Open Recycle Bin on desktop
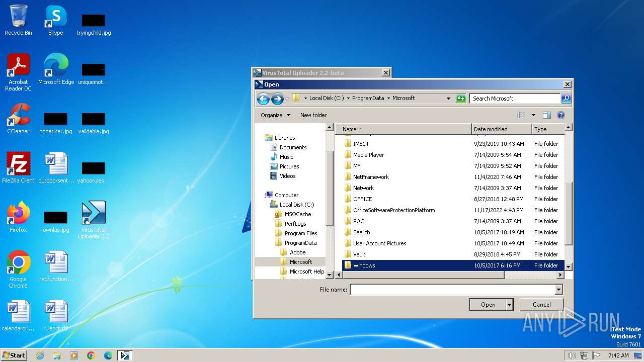The width and height of the screenshot is (644, 362). tap(18, 20)
